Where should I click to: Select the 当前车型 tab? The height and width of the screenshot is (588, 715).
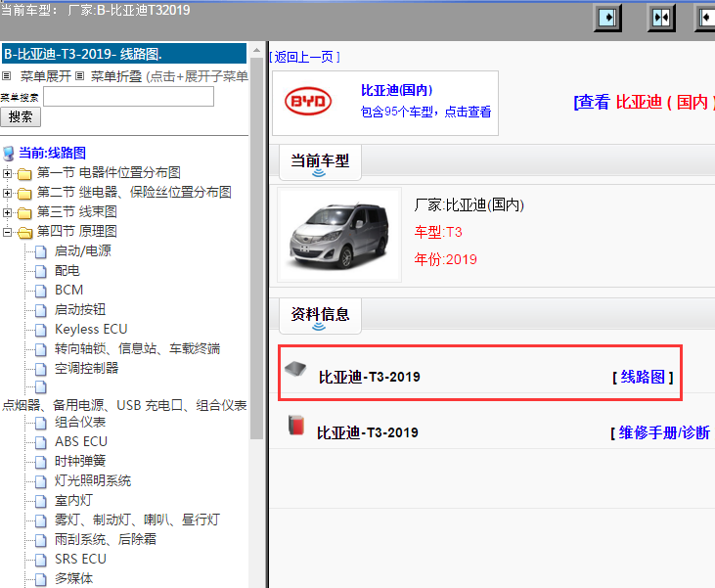click(x=320, y=161)
